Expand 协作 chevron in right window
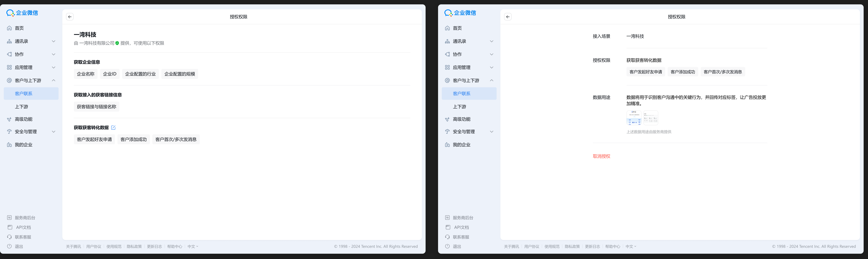 (492, 54)
